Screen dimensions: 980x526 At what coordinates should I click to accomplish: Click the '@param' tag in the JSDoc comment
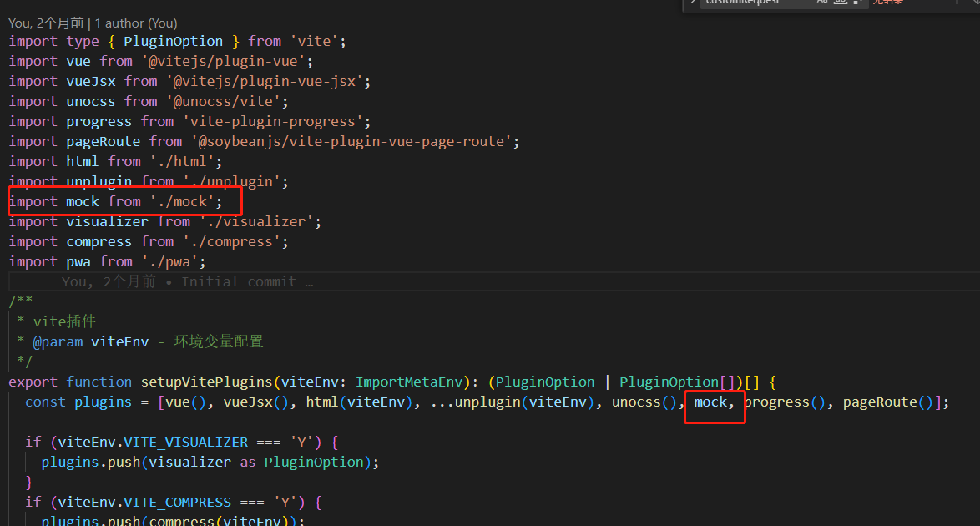pyautogui.click(x=58, y=341)
